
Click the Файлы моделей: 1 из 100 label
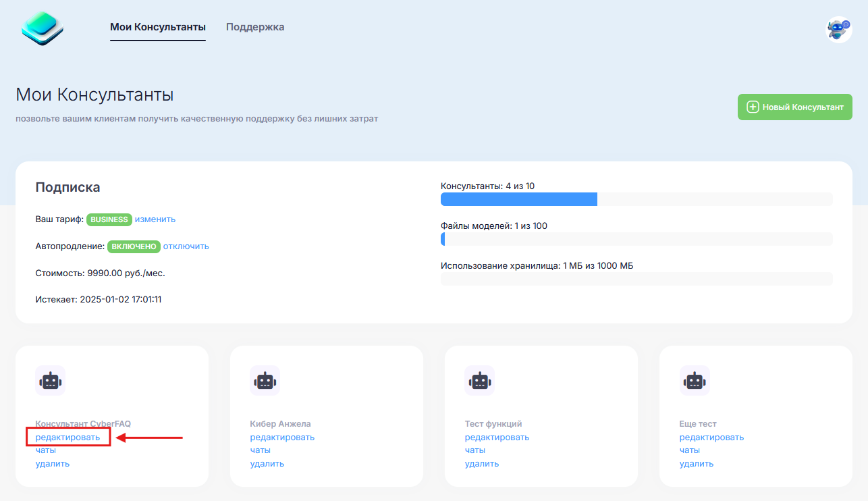click(x=494, y=226)
